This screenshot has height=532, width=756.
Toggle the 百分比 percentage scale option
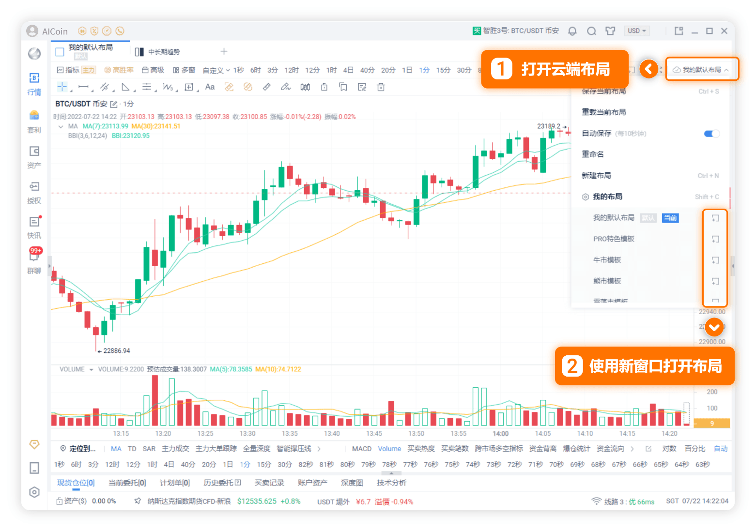click(x=695, y=449)
